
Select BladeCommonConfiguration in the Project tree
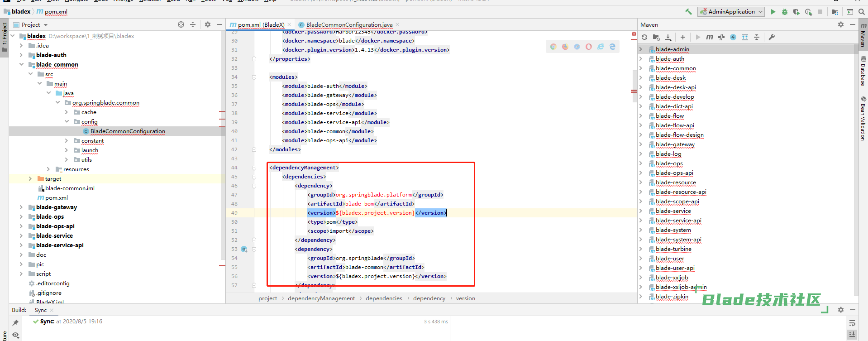coord(128,131)
